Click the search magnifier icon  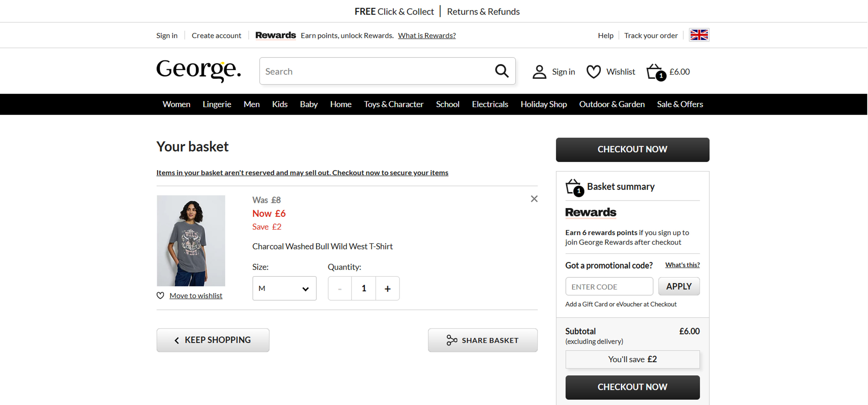click(501, 71)
